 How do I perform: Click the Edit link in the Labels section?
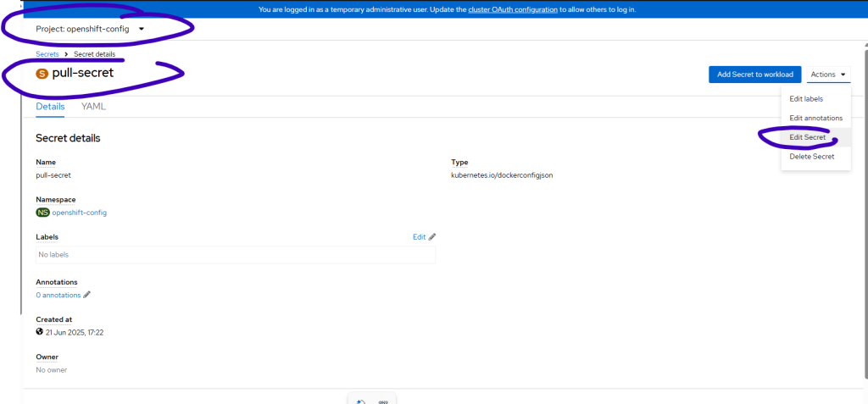(419, 237)
